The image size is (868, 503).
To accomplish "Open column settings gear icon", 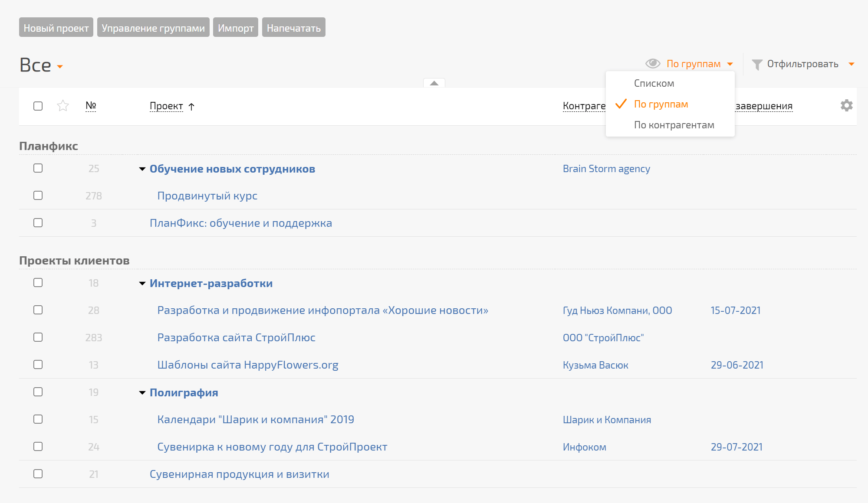I will point(846,105).
